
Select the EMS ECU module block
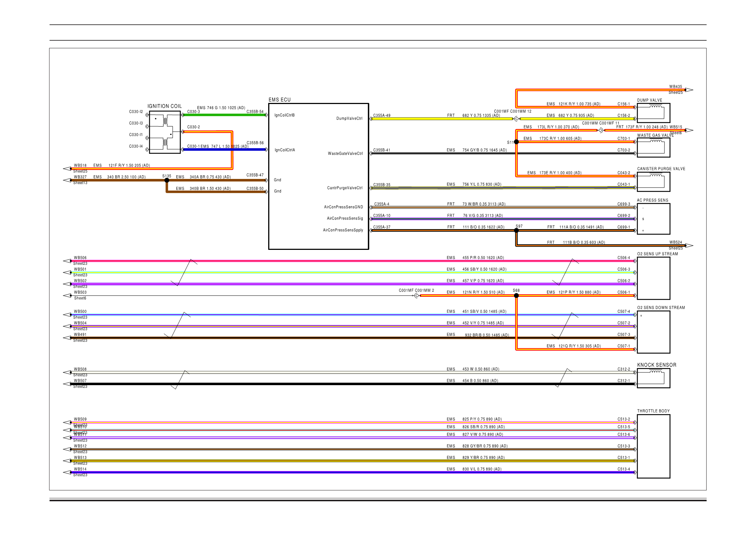pyautogui.click(x=318, y=176)
